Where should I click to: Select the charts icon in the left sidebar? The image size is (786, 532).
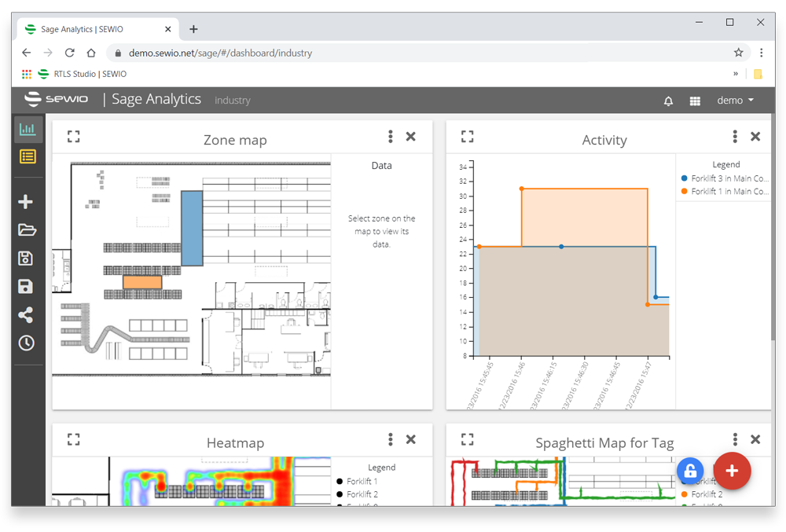pos(27,128)
